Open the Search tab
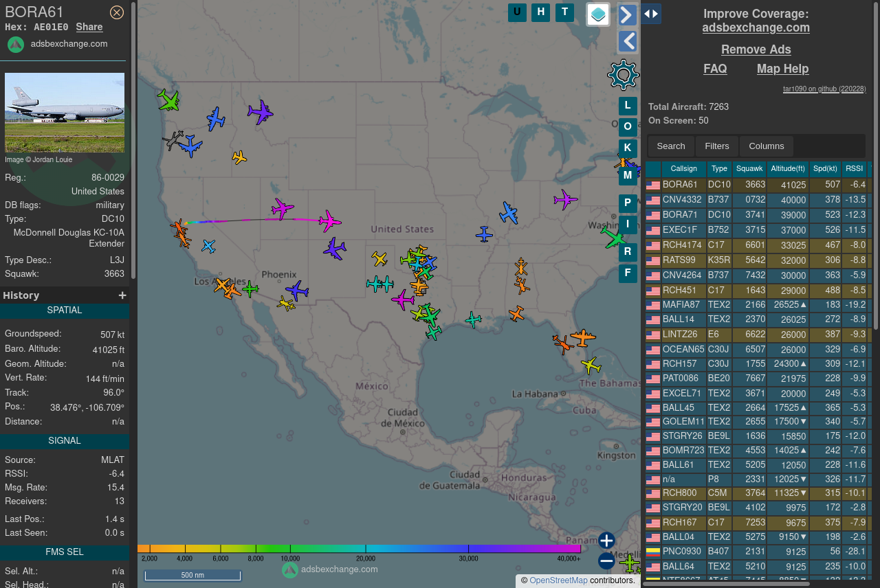The width and height of the screenshot is (880, 588). 671,146
